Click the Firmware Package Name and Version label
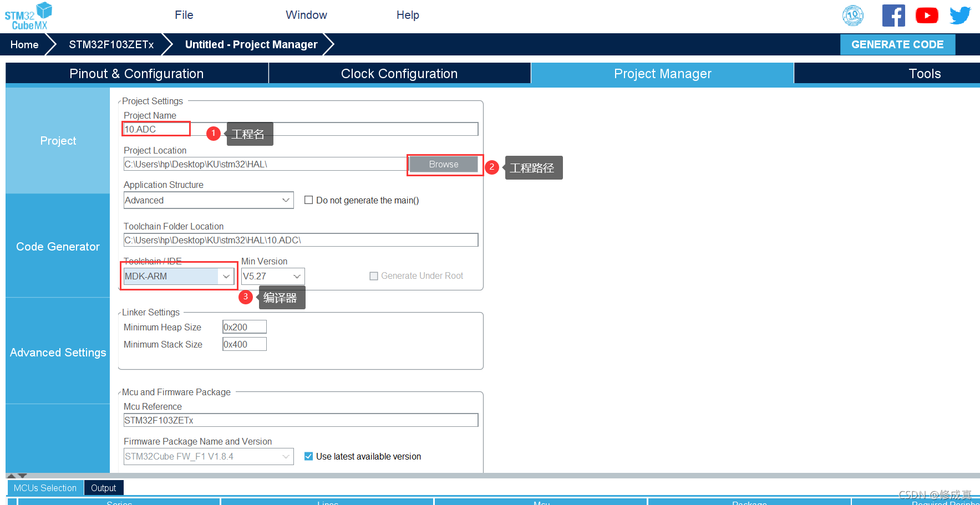 197,441
